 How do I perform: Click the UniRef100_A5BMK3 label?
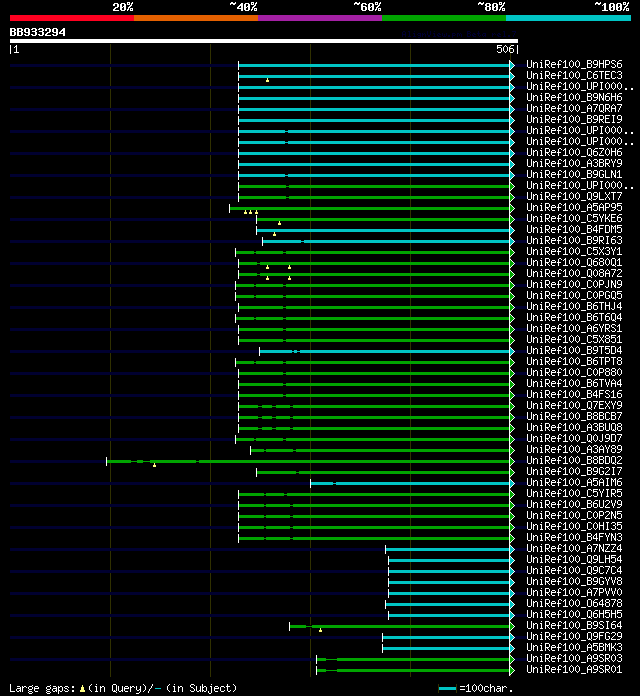[x=574, y=648]
